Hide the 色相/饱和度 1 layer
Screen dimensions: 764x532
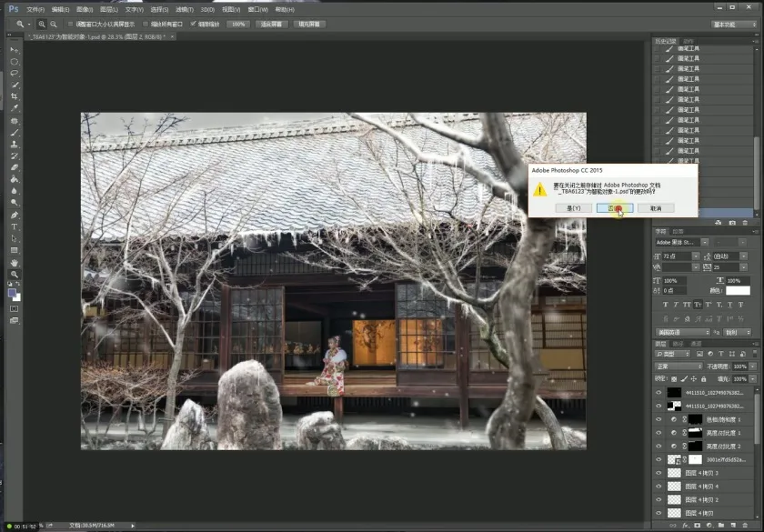pyautogui.click(x=660, y=420)
